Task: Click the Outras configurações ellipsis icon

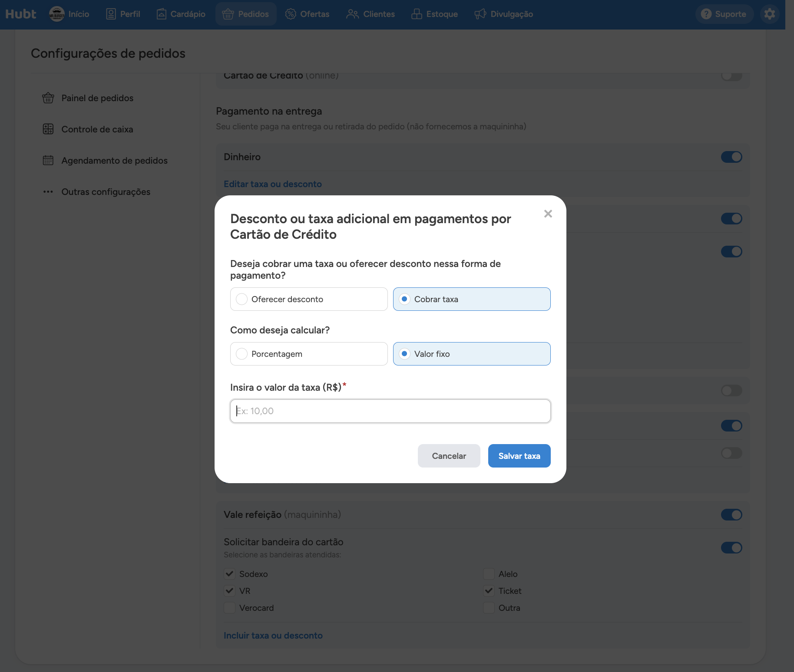Action: 48,192
